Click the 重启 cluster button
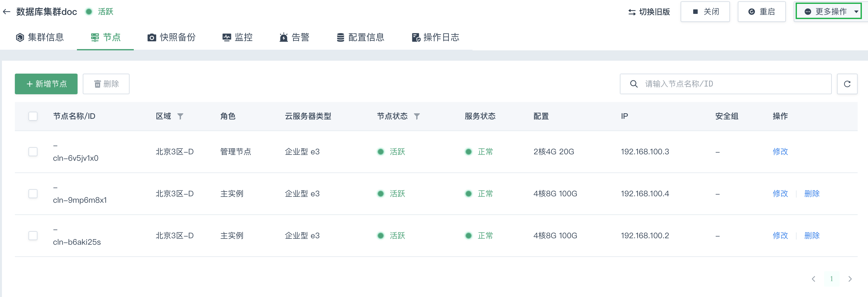 tap(762, 11)
